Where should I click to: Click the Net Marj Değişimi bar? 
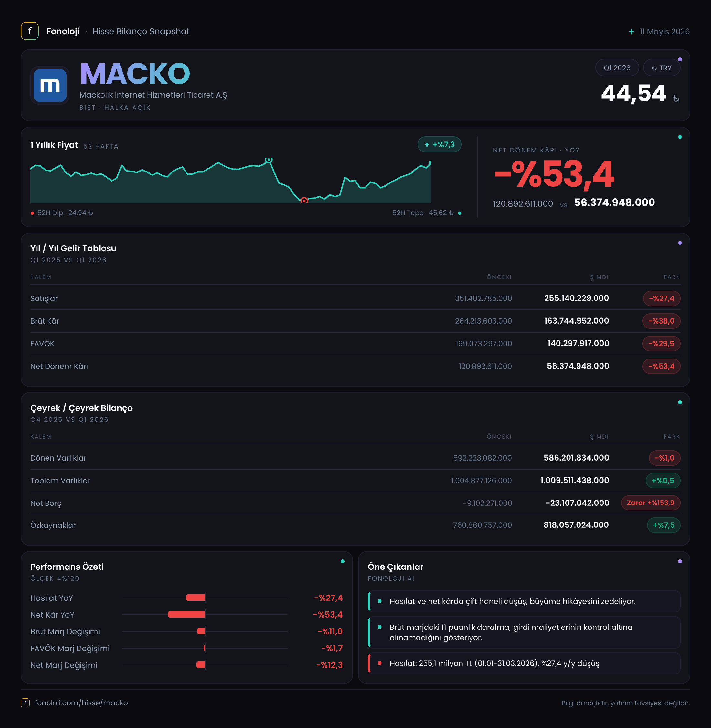click(x=201, y=665)
